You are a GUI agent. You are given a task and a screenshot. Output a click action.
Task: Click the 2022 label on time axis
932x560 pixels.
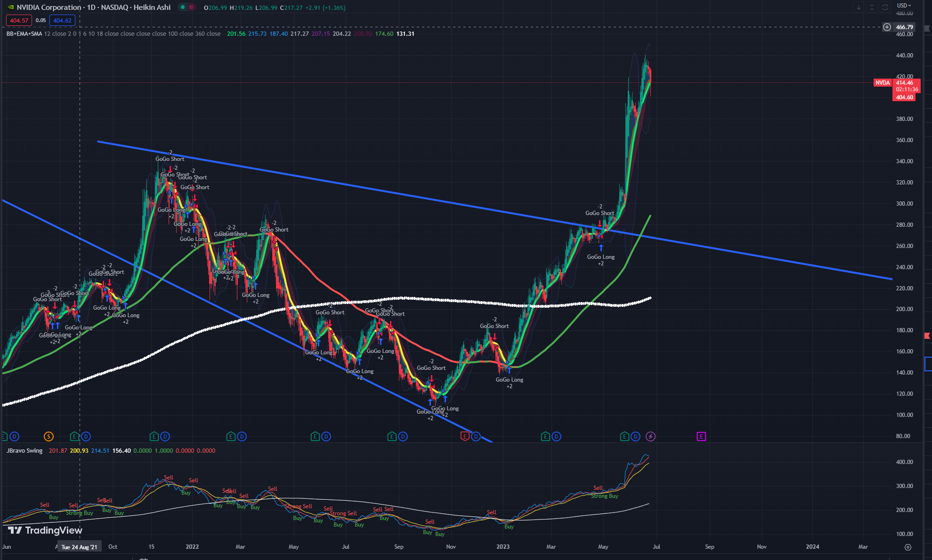pos(192,547)
